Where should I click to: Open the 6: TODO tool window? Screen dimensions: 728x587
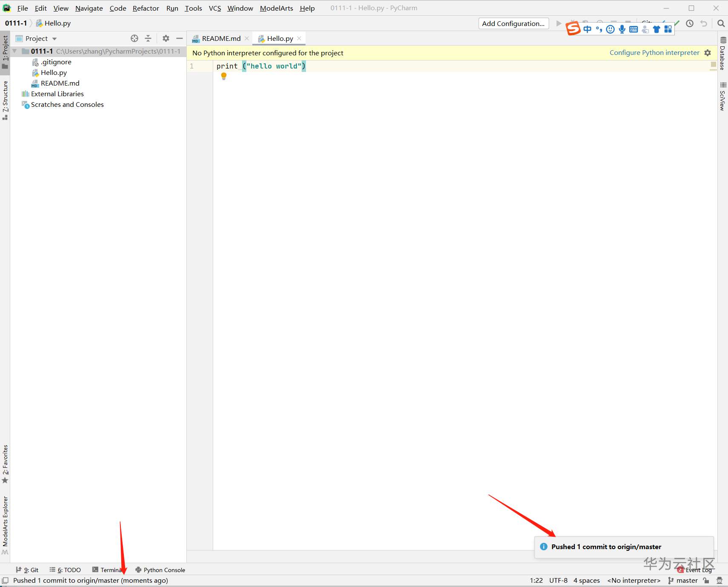(x=65, y=570)
